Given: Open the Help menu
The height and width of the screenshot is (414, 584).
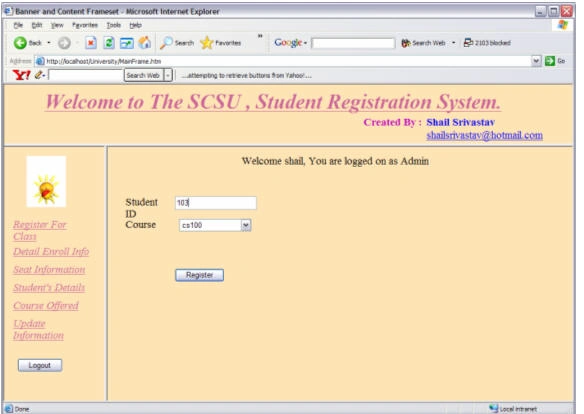Looking at the screenshot, I should pyautogui.click(x=136, y=25).
